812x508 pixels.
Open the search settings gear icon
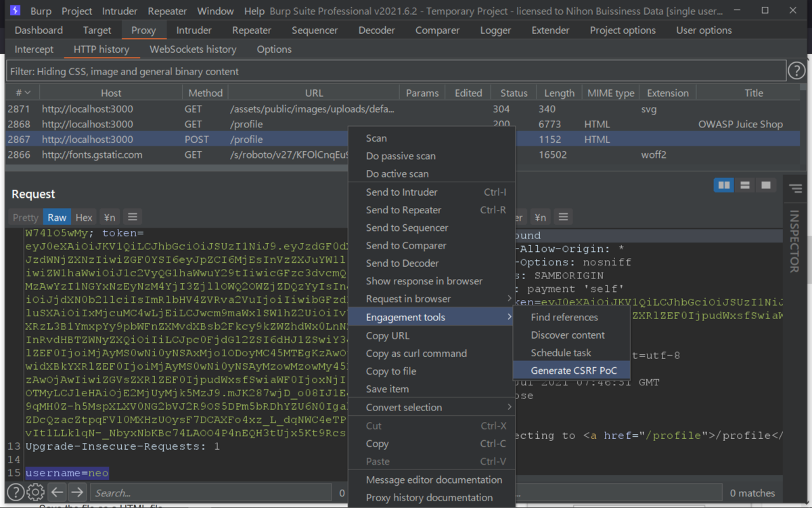(x=35, y=492)
